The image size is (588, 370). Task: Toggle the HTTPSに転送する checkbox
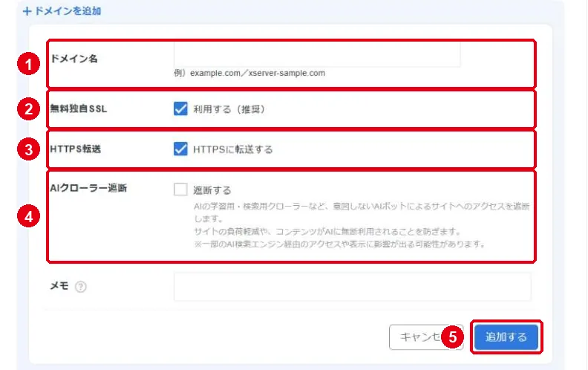180,149
